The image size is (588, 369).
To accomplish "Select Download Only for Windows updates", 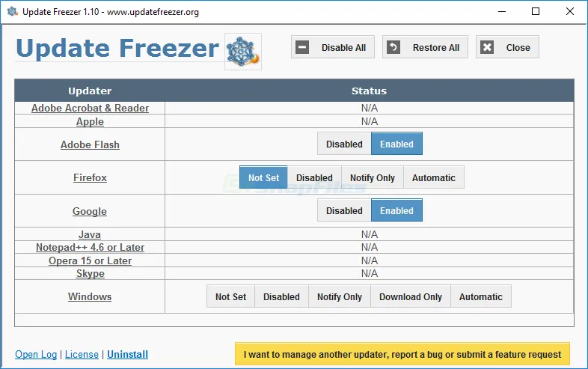I will click(411, 296).
